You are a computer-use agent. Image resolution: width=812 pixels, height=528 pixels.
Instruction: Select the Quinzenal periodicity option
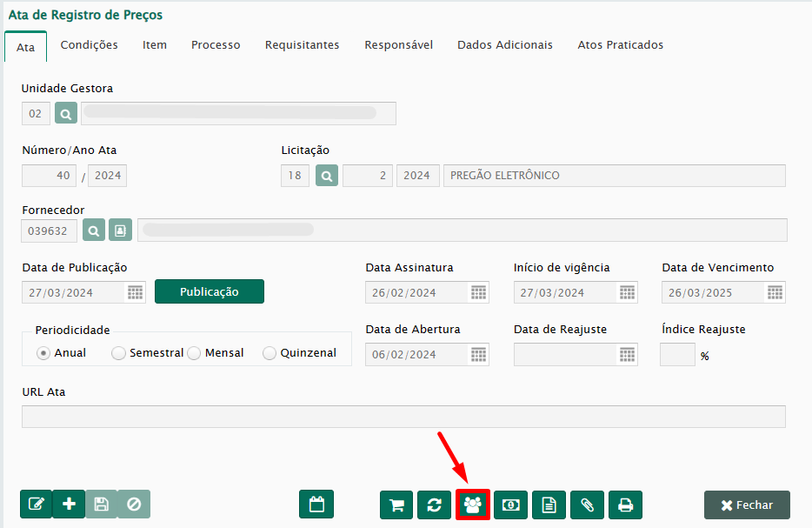[270, 353]
